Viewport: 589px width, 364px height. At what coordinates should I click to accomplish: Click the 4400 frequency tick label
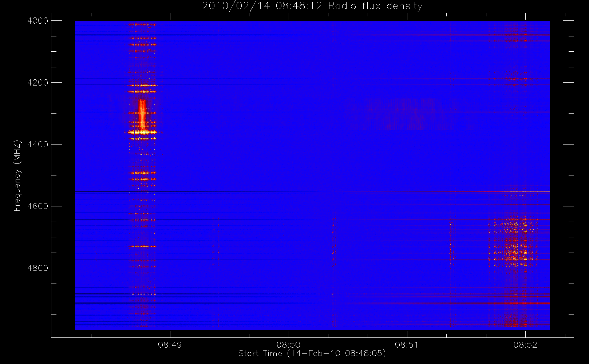click(38, 145)
